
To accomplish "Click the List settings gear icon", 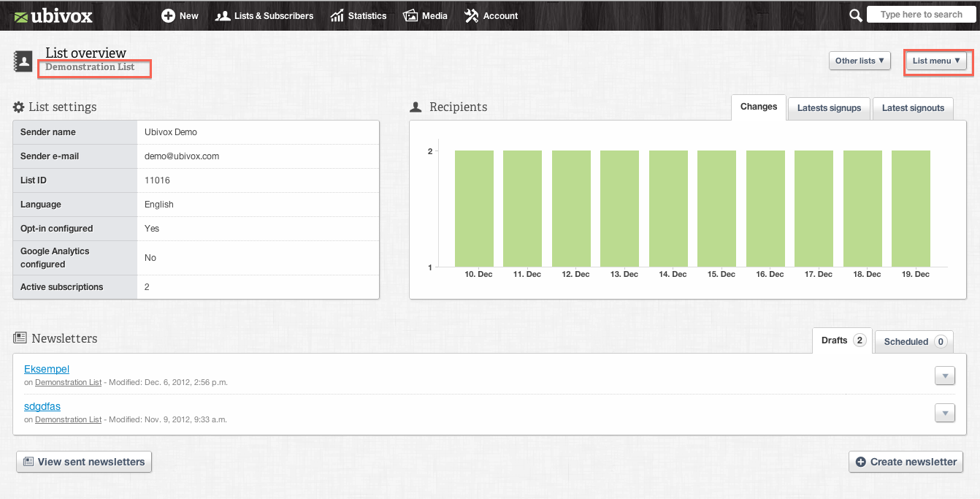I will (19, 107).
